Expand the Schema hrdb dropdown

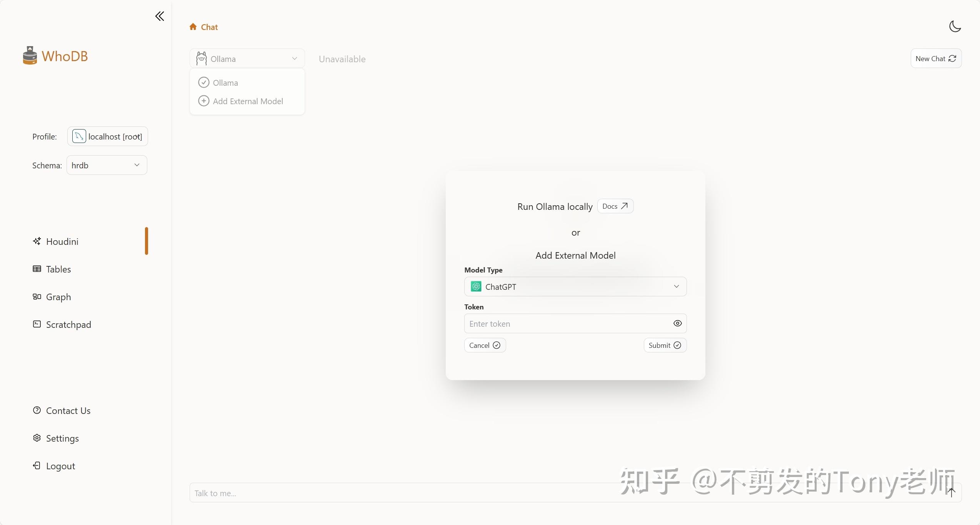point(107,165)
